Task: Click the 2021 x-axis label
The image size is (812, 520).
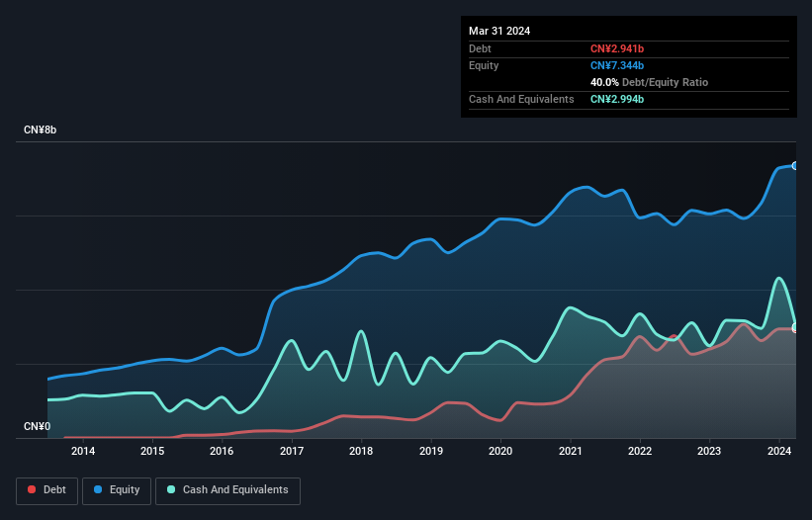Action: [570, 451]
